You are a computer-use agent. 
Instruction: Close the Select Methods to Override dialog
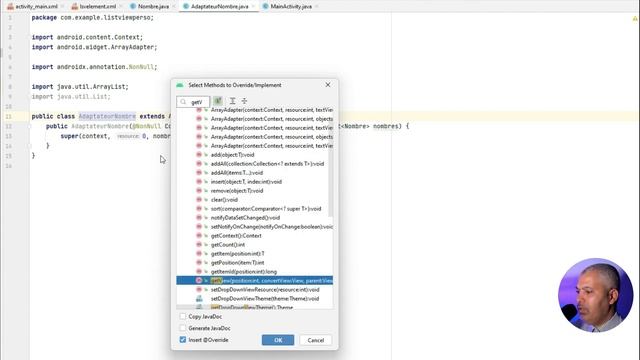coord(328,85)
